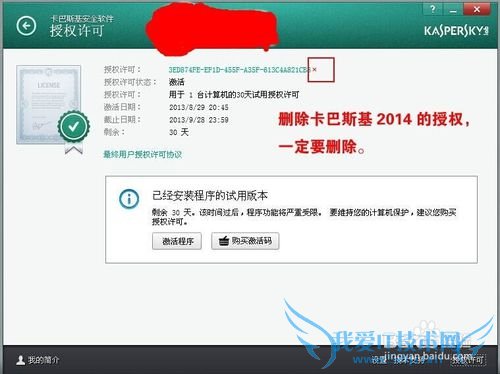Click the Kaspersky logo in the header

(456, 31)
